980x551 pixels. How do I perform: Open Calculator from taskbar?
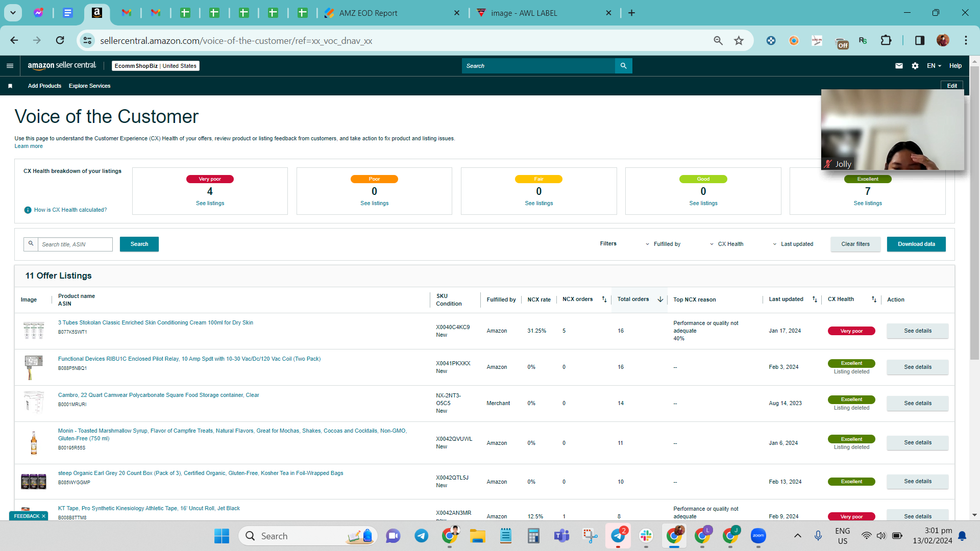[x=533, y=536]
